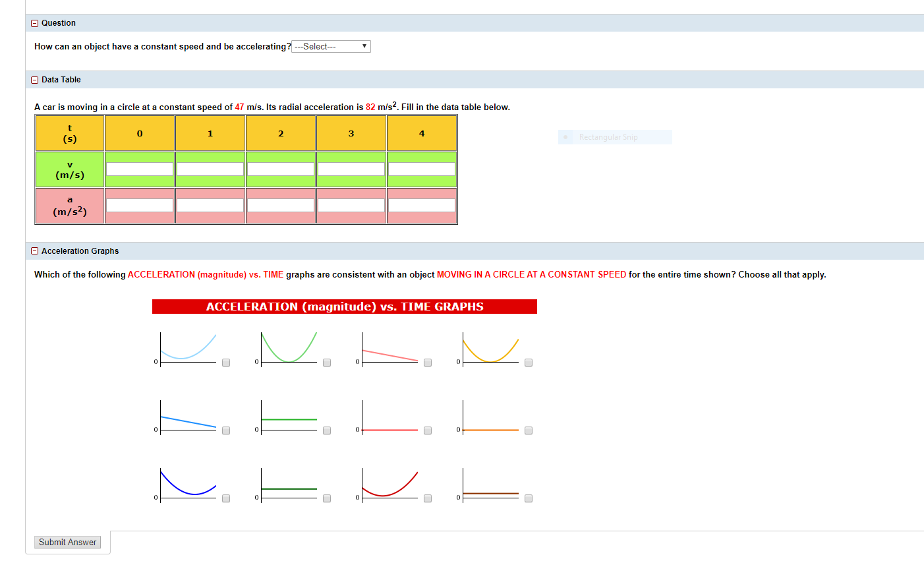The image size is (924, 561).
Task: Check the blue declining line graph
Action: pyautogui.click(x=225, y=430)
